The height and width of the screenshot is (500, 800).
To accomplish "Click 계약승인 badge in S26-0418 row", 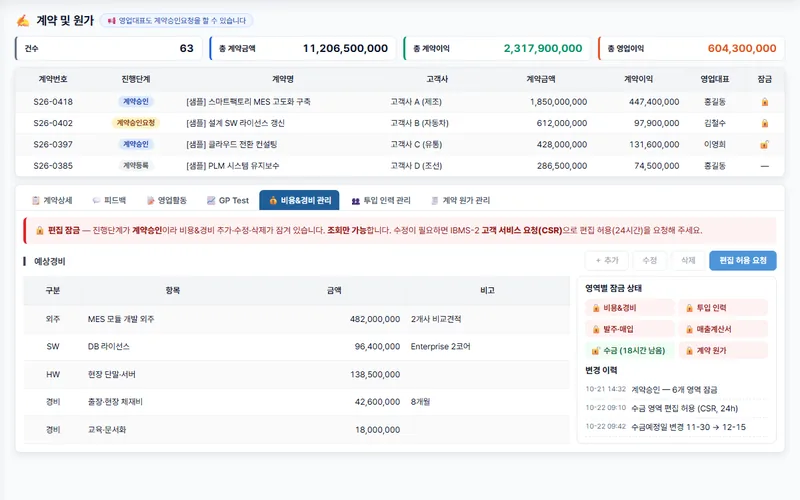I will [x=136, y=102].
